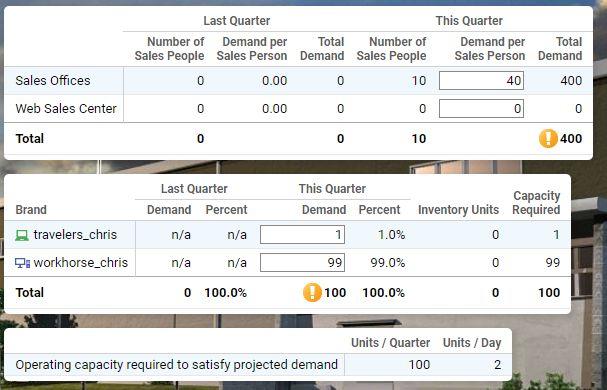Select the travelers_chris brand name

tap(75, 235)
